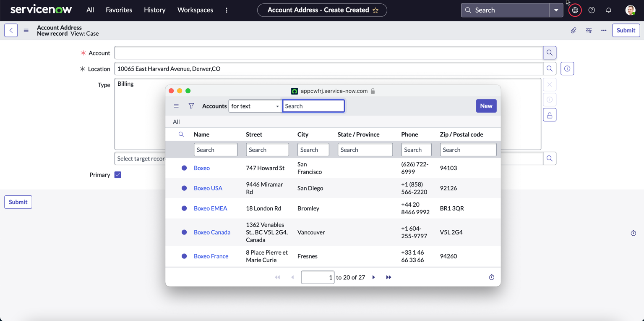Click the filter funnel icon in Accounts popup
This screenshot has width=644, height=321.
[x=191, y=106]
